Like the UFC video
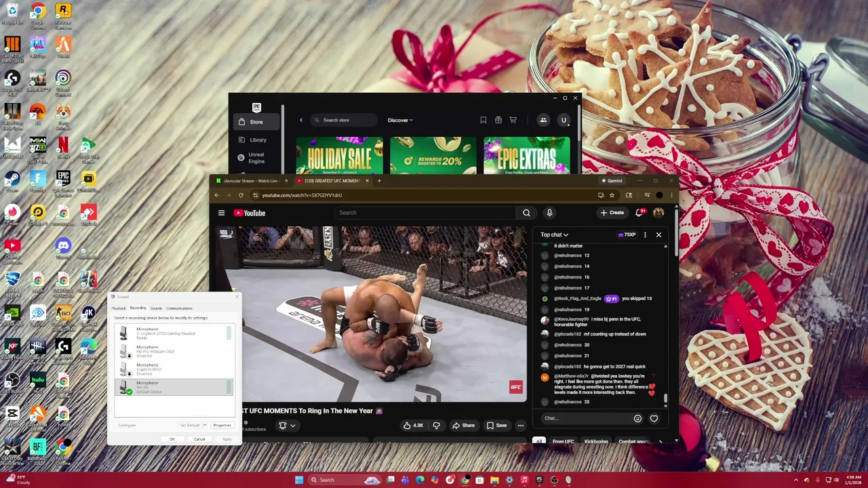 point(413,426)
